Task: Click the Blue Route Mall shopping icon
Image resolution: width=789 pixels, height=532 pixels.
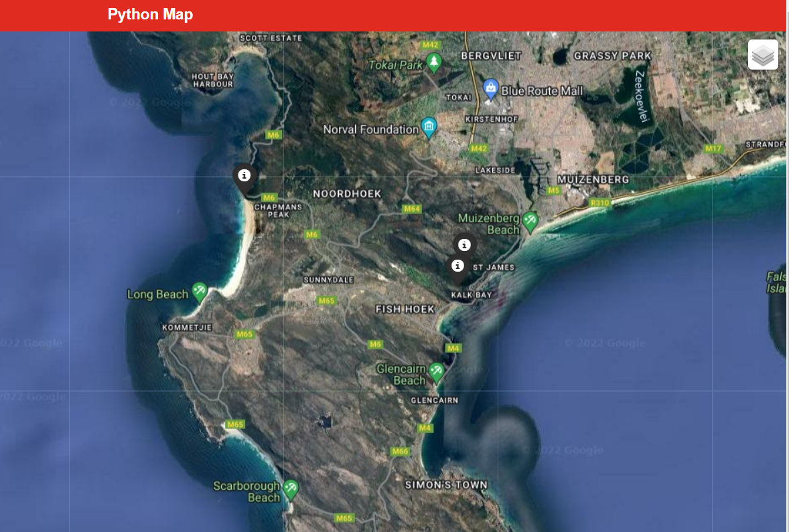Action: point(491,87)
